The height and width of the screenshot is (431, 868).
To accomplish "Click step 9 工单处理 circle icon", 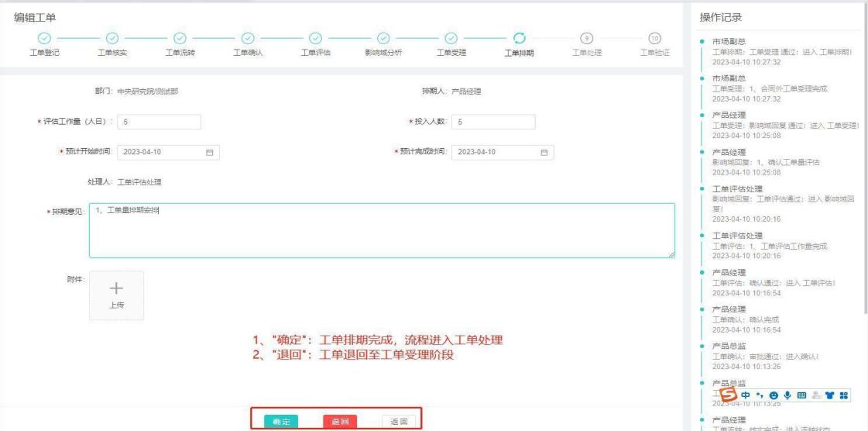I will point(588,37).
